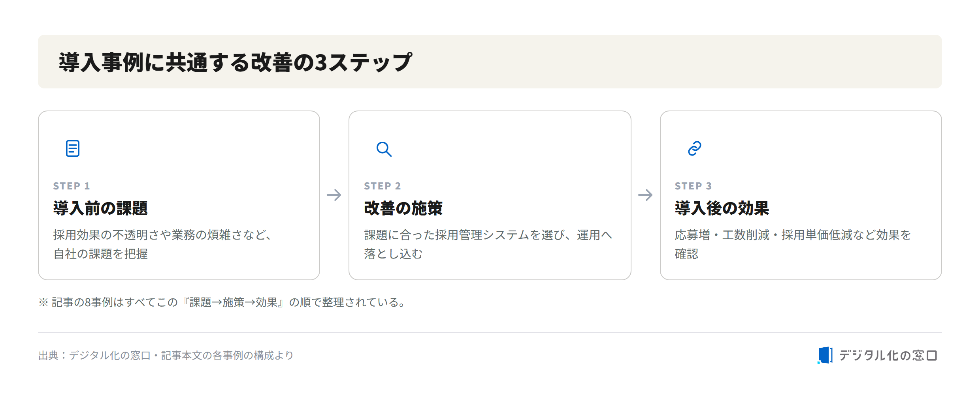Click the Step 2 description about 採用管理システム
The image size is (980, 401).
click(x=488, y=244)
